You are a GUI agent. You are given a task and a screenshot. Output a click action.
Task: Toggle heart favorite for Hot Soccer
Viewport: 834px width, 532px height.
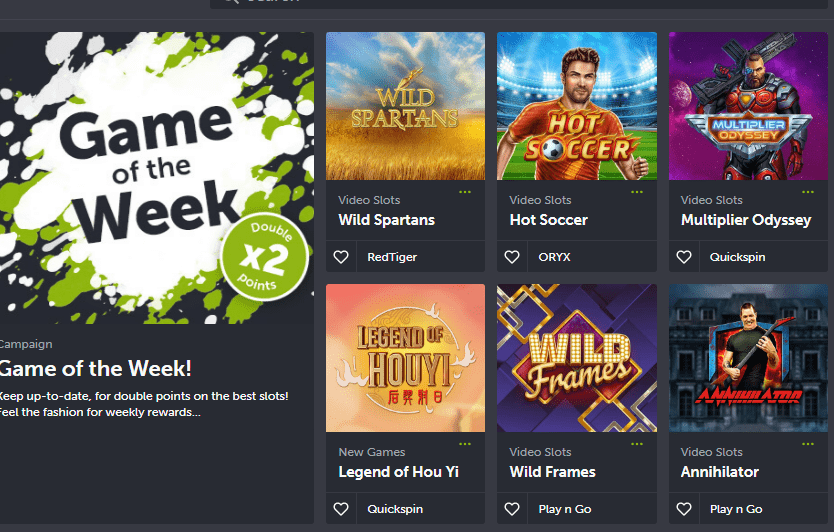[512, 257]
